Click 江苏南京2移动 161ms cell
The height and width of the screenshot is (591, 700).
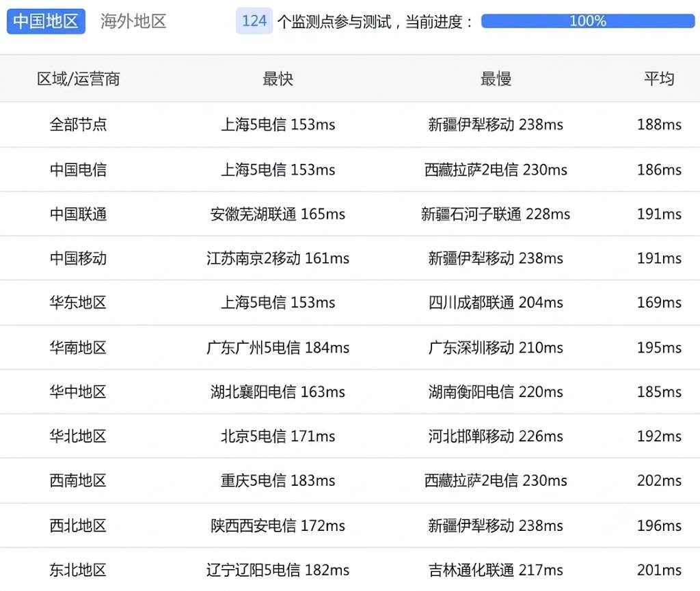[278, 258]
